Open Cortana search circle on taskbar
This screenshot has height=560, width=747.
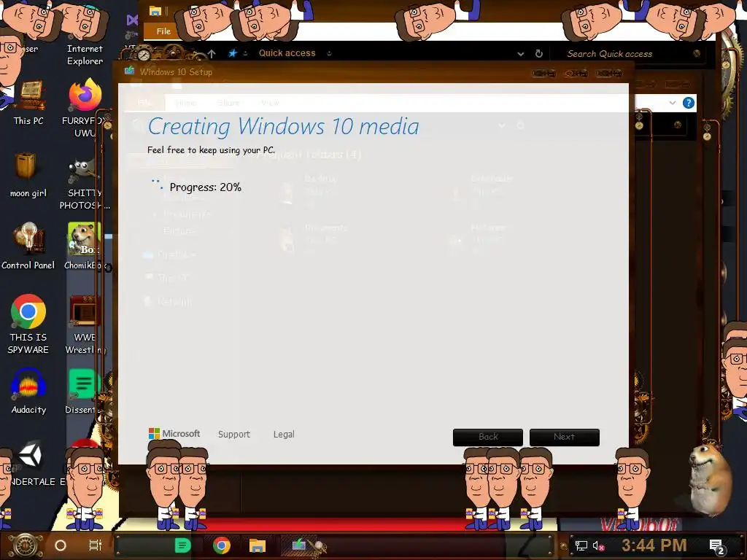click(x=61, y=545)
